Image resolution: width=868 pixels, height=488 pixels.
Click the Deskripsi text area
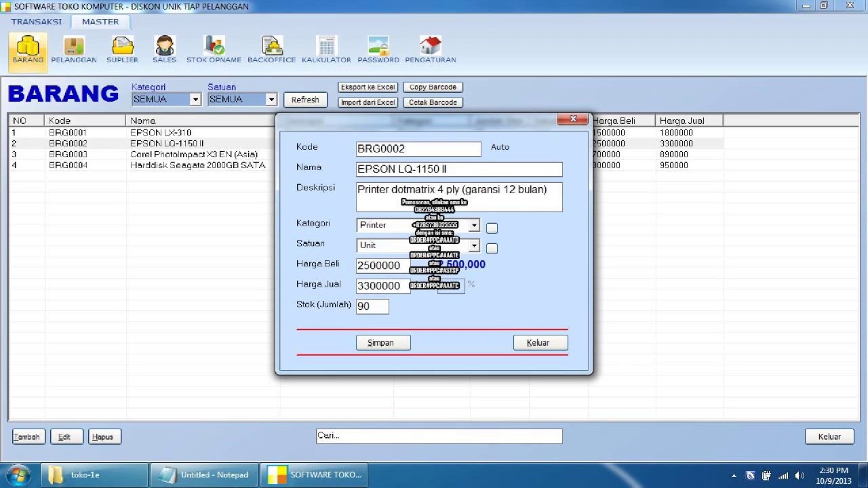click(x=459, y=197)
